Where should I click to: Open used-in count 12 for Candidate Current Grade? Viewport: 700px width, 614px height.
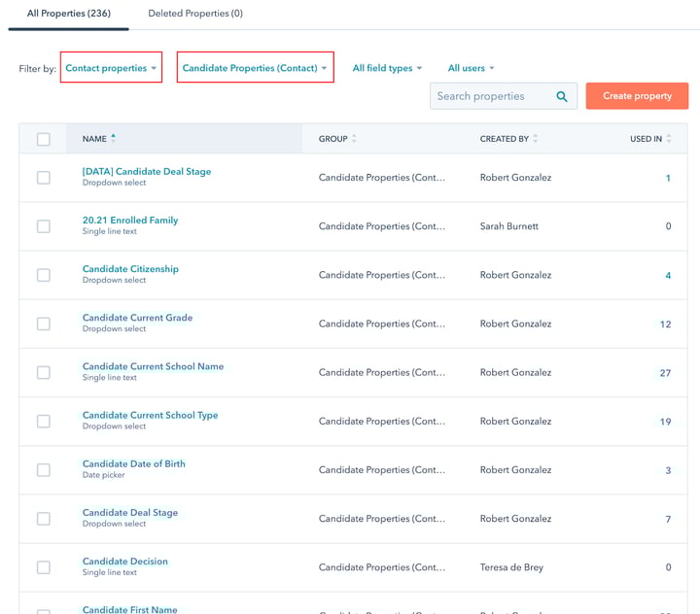pyautogui.click(x=665, y=324)
